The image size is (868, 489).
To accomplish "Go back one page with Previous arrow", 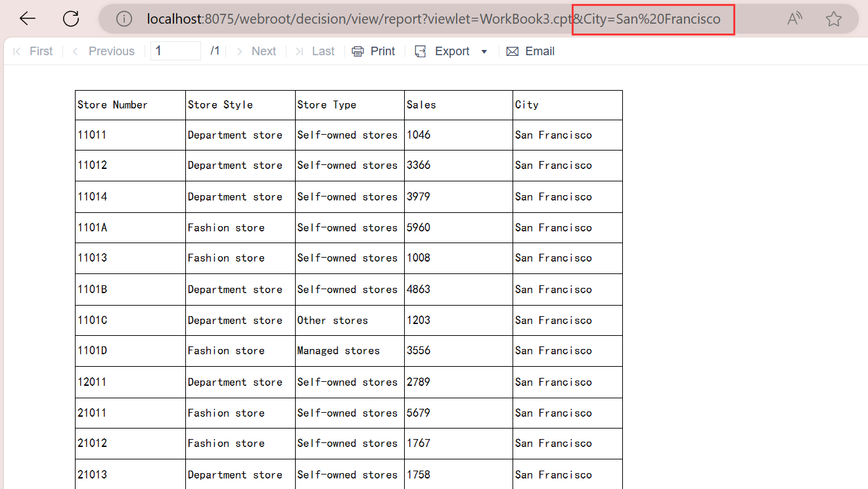I will (74, 51).
